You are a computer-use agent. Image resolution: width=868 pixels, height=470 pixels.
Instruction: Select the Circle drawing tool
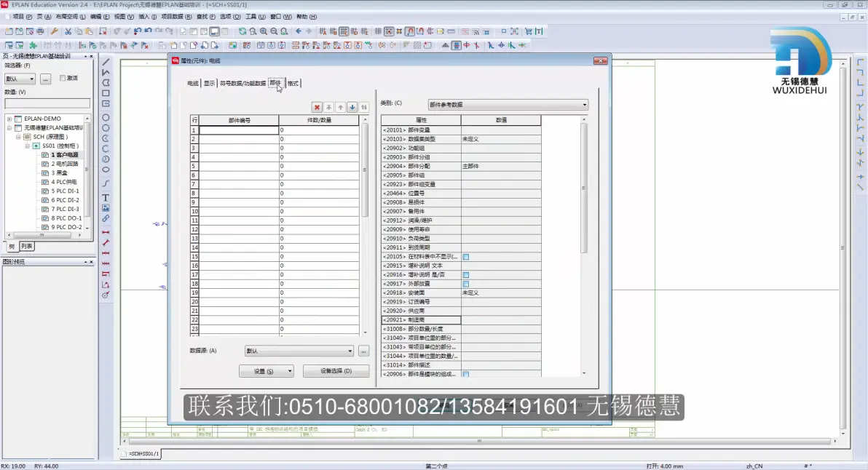[x=106, y=117]
